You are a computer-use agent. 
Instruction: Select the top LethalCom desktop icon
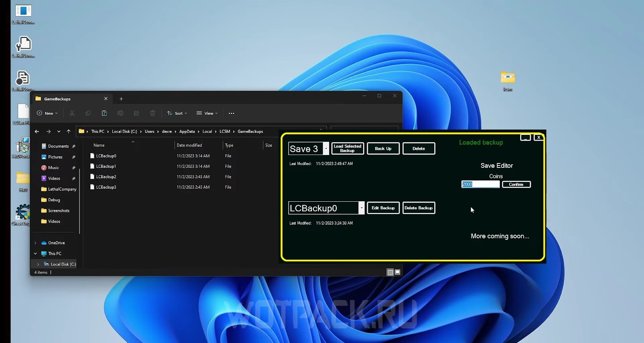pyautogui.click(x=23, y=14)
